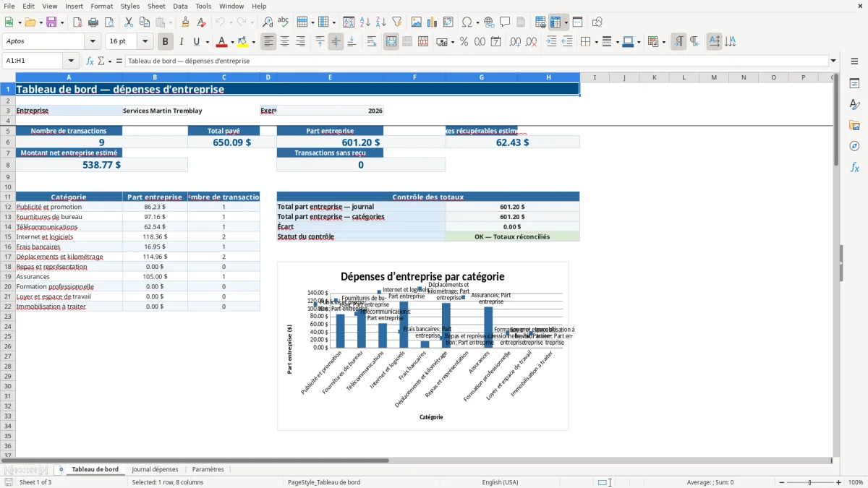868x488 pixels.
Task: Insert a chart
Action: tap(433, 22)
